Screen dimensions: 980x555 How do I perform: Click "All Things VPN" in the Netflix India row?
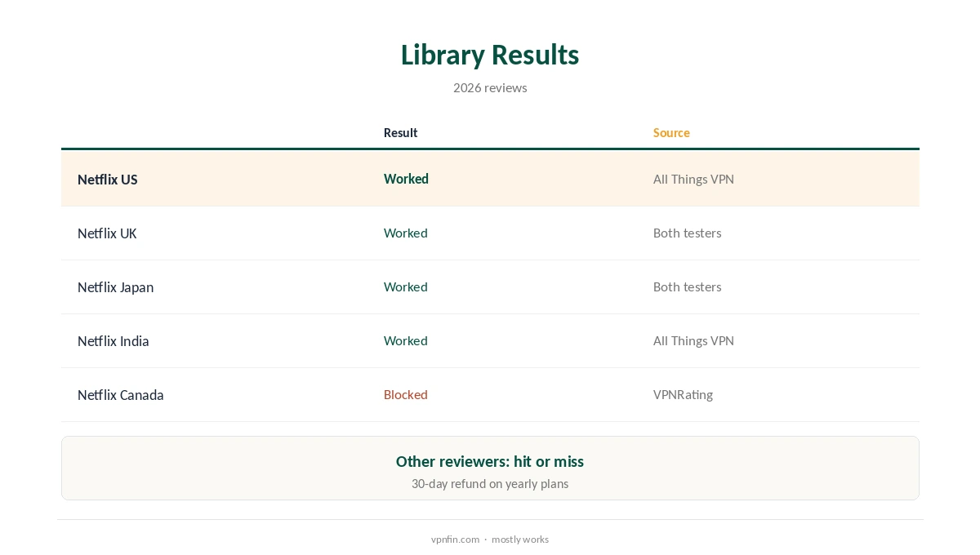click(693, 340)
